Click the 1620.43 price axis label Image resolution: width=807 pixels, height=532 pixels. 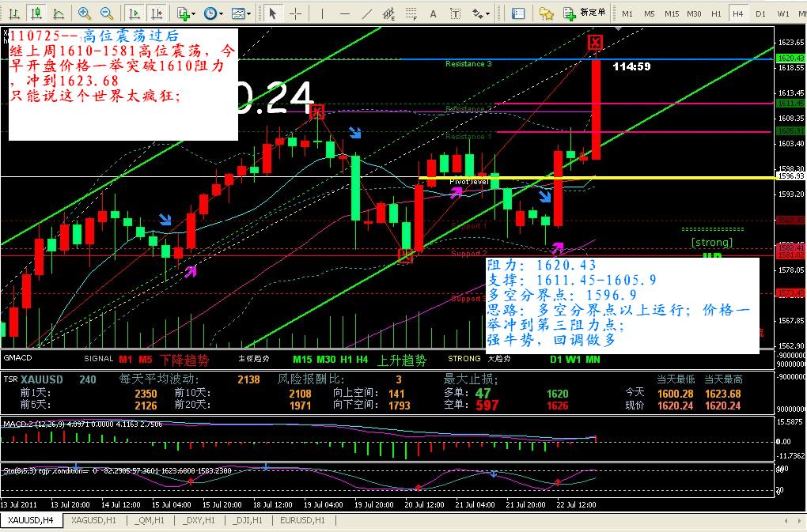pyautogui.click(x=790, y=58)
